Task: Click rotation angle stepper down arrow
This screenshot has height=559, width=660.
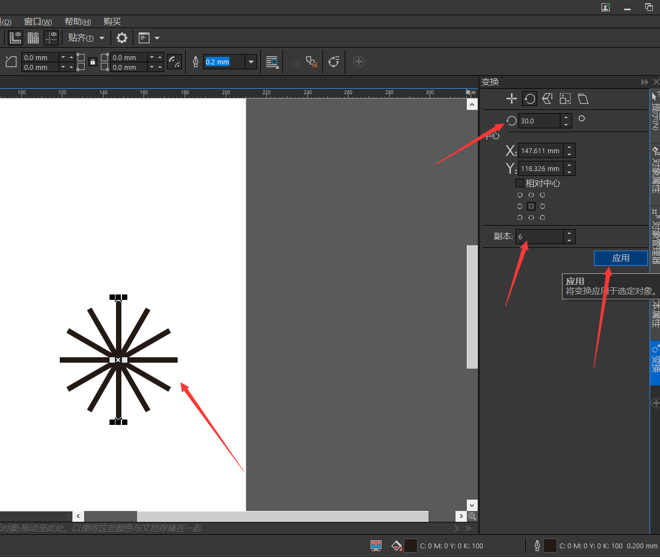Action: 566,124
